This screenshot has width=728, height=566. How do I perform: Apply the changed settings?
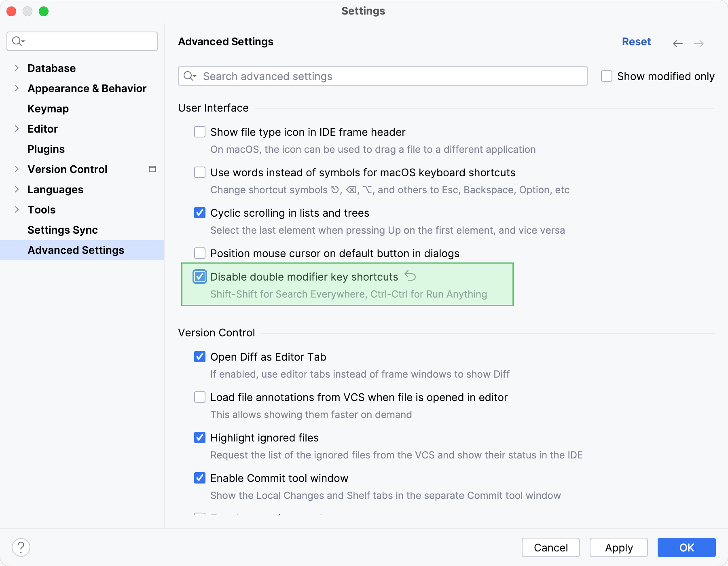(x=618, y=547)
